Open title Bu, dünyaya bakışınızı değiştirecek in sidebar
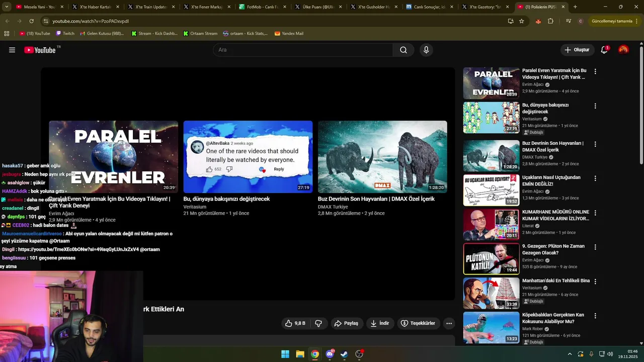 (545, 108)
